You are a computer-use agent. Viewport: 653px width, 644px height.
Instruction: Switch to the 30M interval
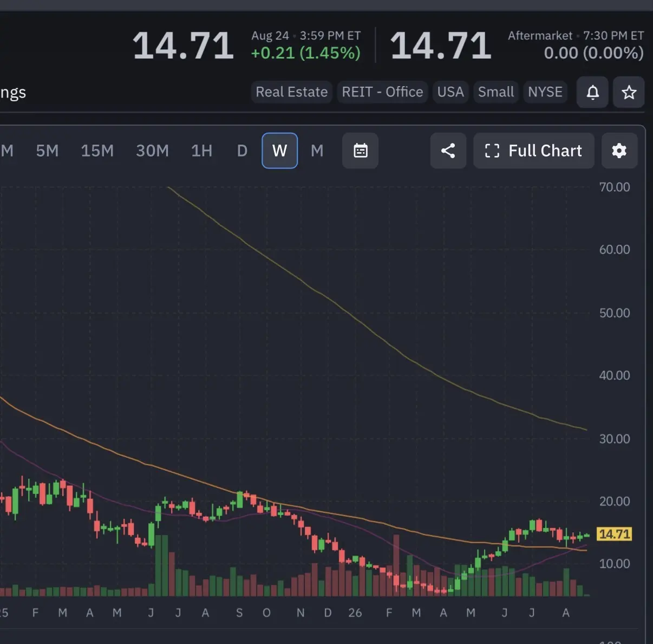pos(152,151)
